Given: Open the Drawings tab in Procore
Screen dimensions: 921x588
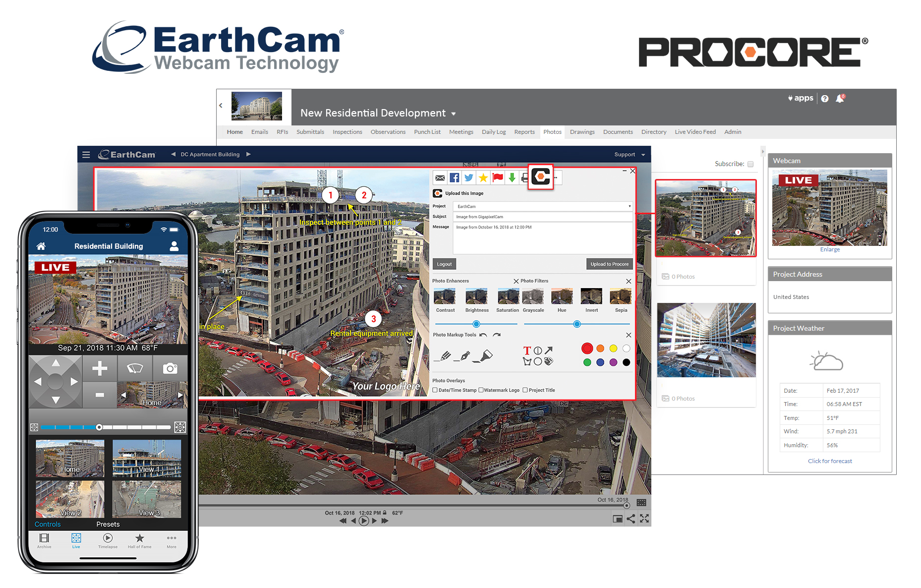Looking at the screenshot, I should click(x=582, y=132).
